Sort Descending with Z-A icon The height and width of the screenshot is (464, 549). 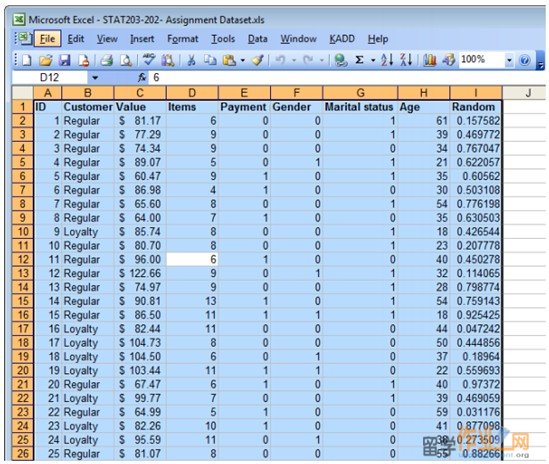point(406,60)
